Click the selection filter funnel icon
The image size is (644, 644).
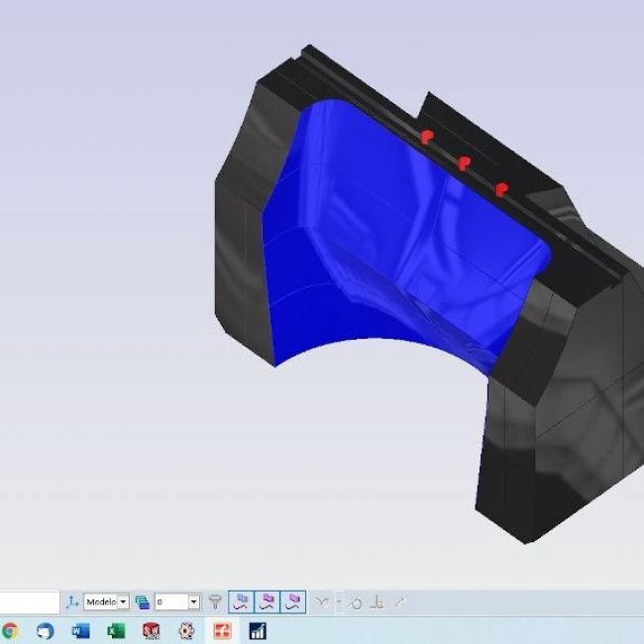coord(214,601)
